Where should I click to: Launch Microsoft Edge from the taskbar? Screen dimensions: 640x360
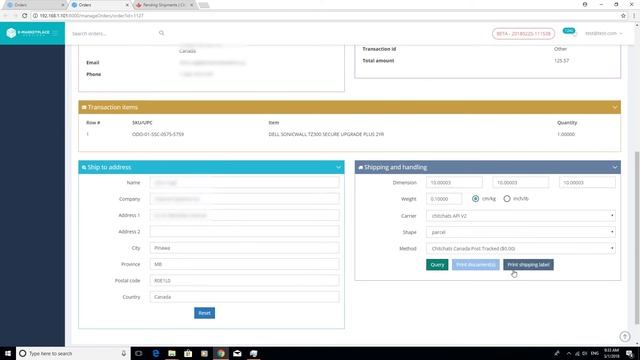[156, 353]
